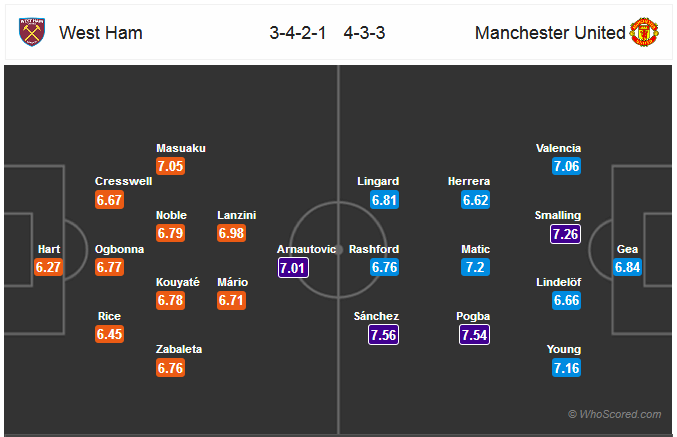This screenshot has width=677, height=437.
Task: Click Gea's 6.84 rating badge
Action: (x=627, y=267)
